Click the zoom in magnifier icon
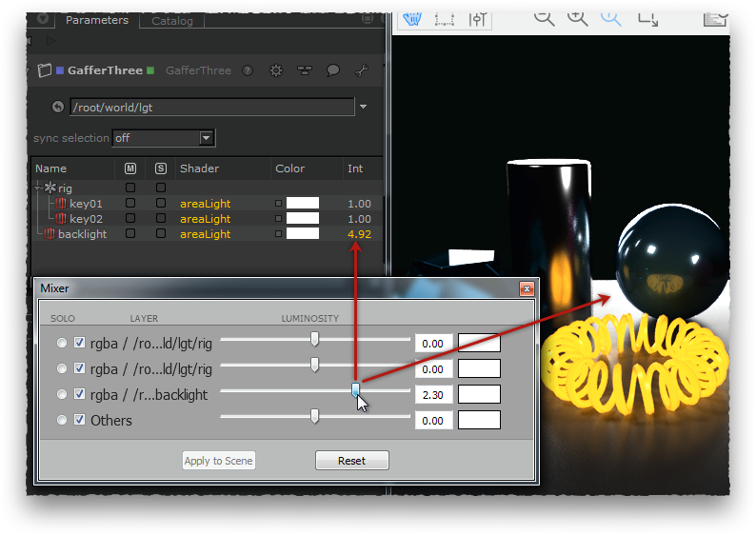 [577, 16]
